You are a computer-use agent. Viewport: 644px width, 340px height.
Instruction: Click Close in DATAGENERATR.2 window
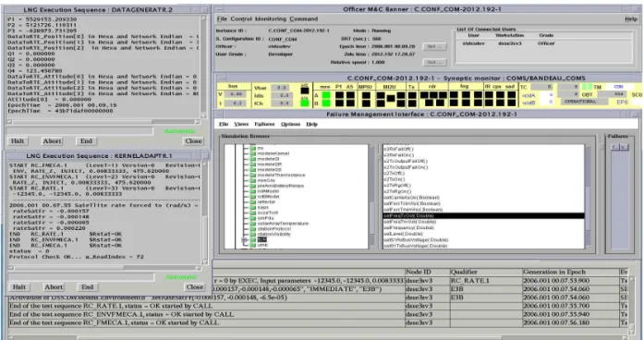[193, 140]
